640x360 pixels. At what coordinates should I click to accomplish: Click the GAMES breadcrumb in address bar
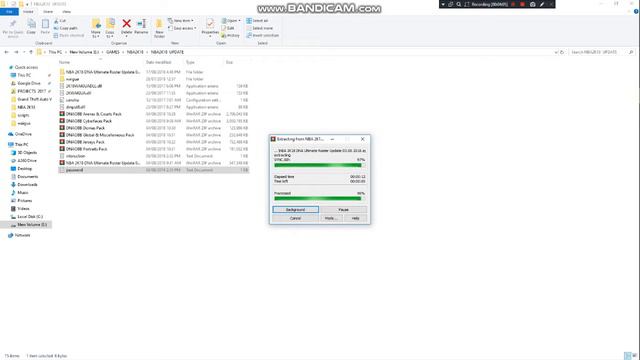tap(113, 52)
